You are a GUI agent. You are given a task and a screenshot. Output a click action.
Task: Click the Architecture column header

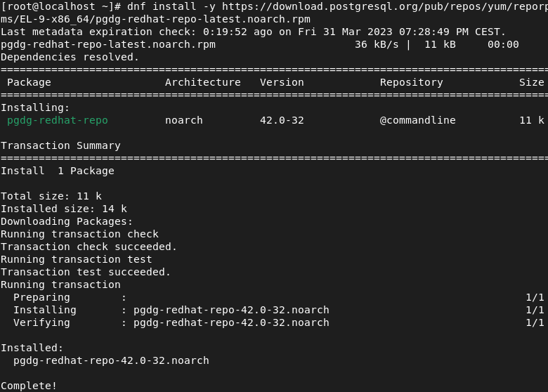click(x=203, y=82)
